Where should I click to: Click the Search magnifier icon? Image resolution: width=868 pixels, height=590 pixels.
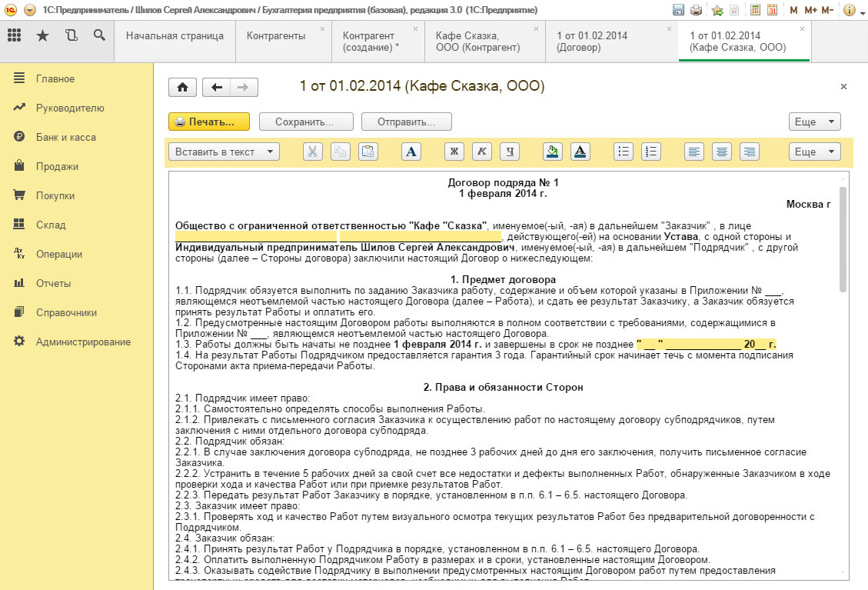98,35
